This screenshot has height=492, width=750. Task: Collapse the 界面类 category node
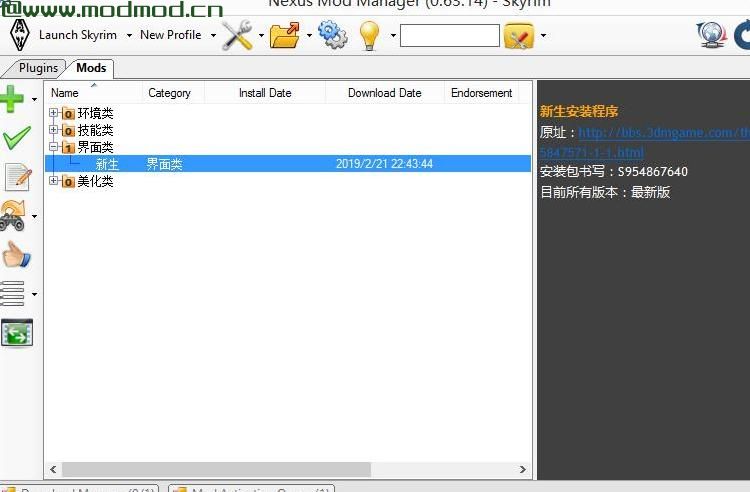click(x=54, y=146)
